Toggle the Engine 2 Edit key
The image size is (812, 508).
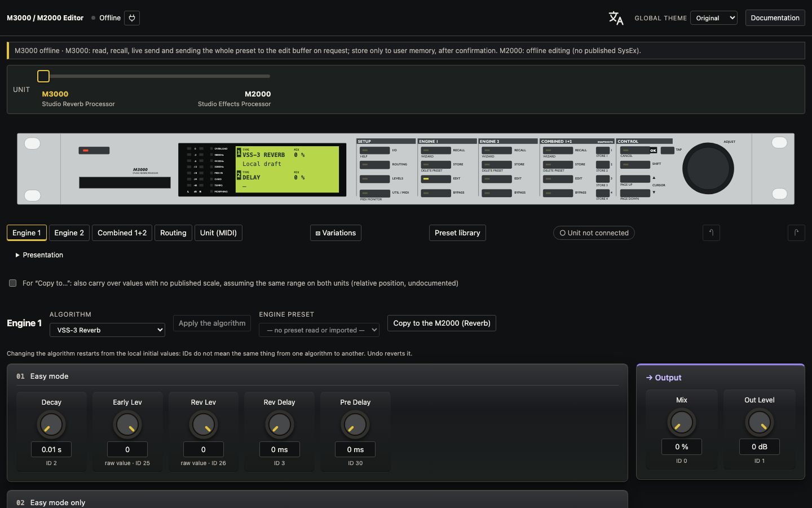tap(497, 179)
